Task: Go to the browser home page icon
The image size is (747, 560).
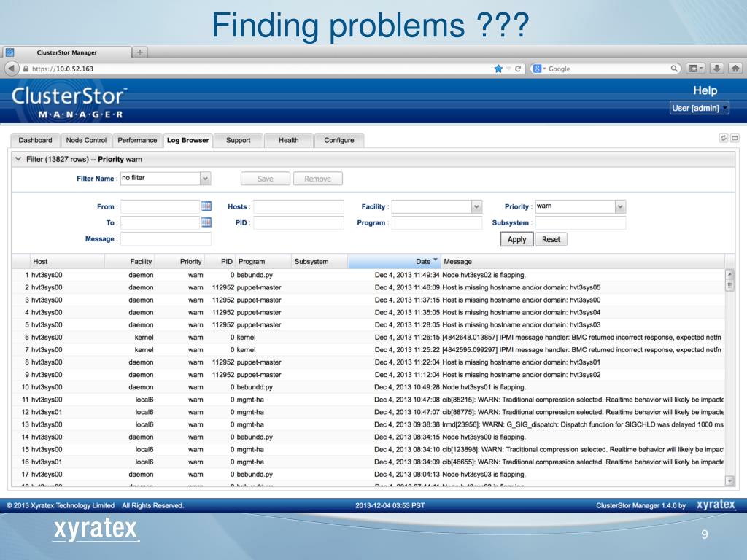Action: pos(735,69)
